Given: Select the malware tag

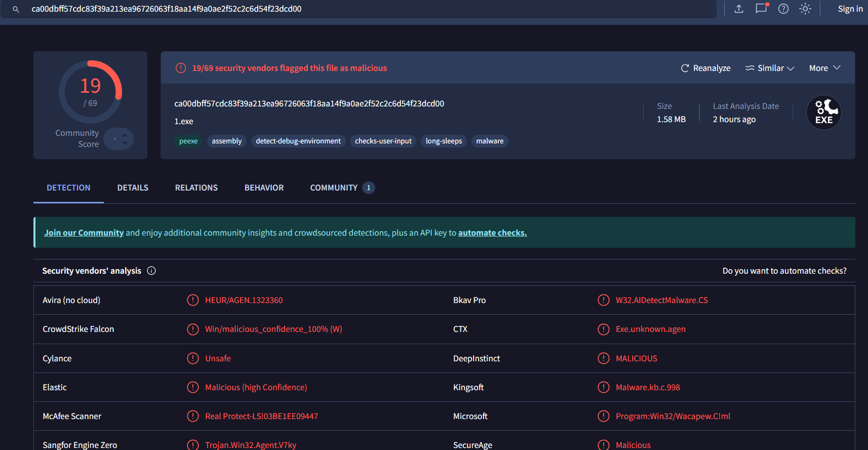Looking at the screenshot, I should coord(490,141).
